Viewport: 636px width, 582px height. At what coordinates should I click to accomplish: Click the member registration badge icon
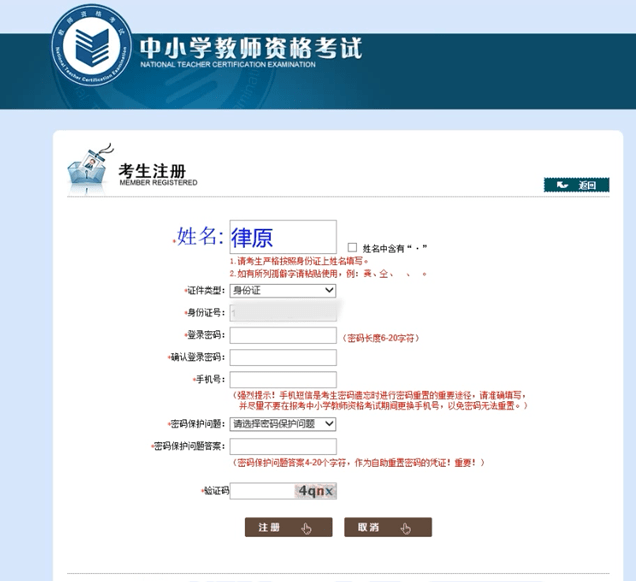click(x=90, y=170)
